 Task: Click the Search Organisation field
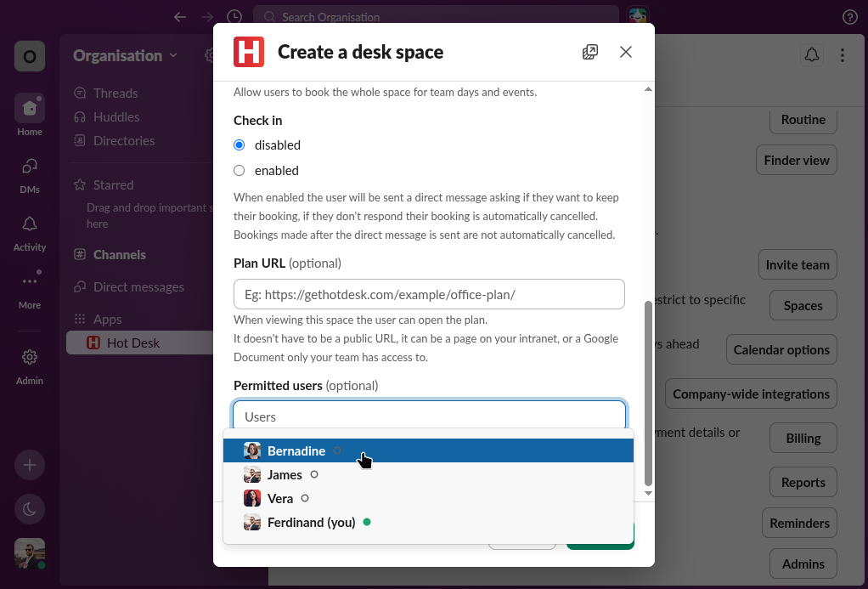click(x=436, y=17)
